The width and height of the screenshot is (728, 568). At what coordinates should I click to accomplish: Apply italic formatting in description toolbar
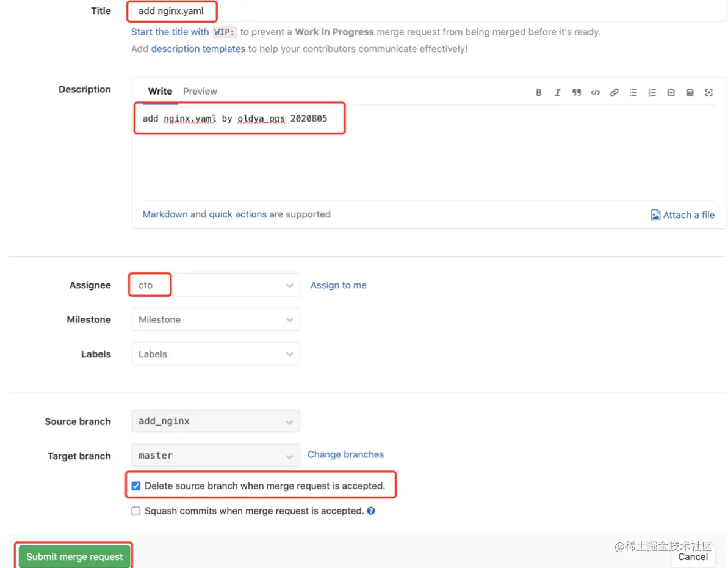pyautogui.click(x=557, y=92)
